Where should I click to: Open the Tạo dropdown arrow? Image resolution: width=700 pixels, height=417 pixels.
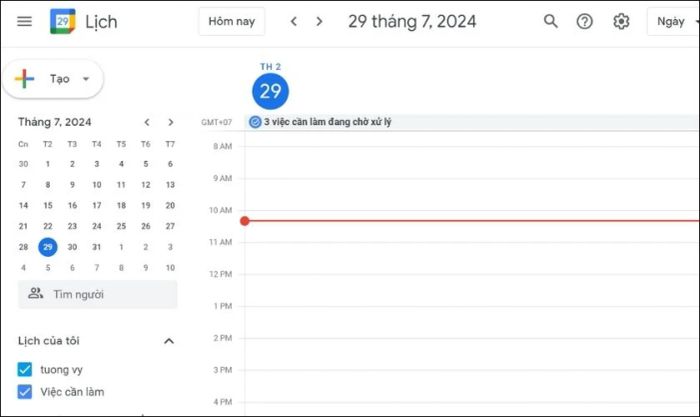(86, 79)
